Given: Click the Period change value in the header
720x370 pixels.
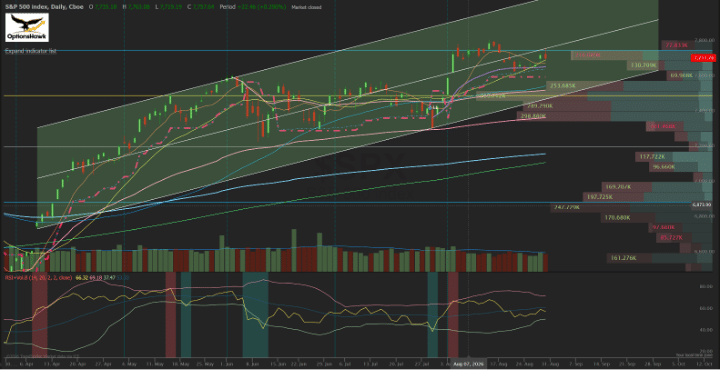Looking at the screenshot, I should tap(253, 7).
